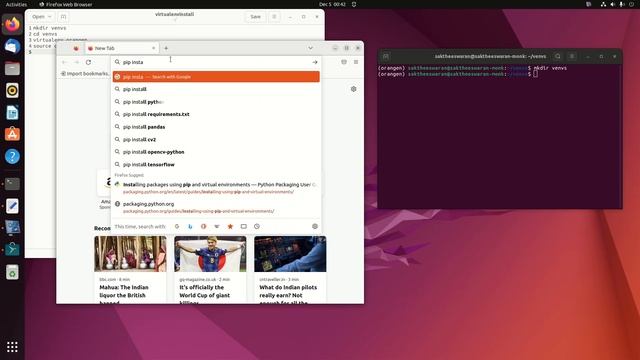The width and height of the screenshot is (640, 360).
Task: Open Help from the dock
Action: (x=12, y=156)
